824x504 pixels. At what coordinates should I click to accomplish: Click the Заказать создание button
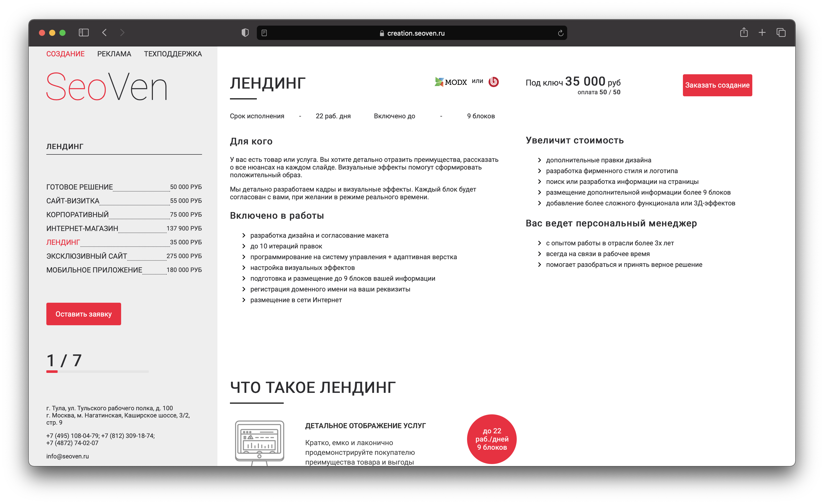717,85
